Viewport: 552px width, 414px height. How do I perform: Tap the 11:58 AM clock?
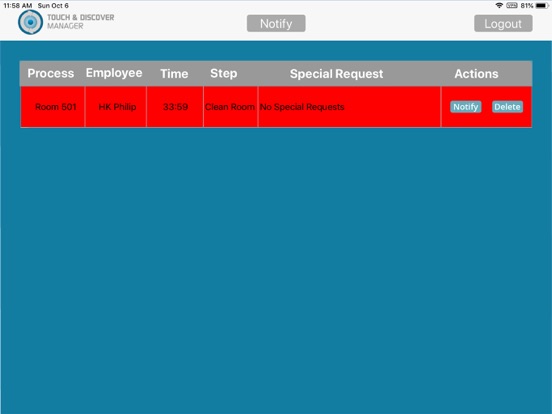point(18,6)
